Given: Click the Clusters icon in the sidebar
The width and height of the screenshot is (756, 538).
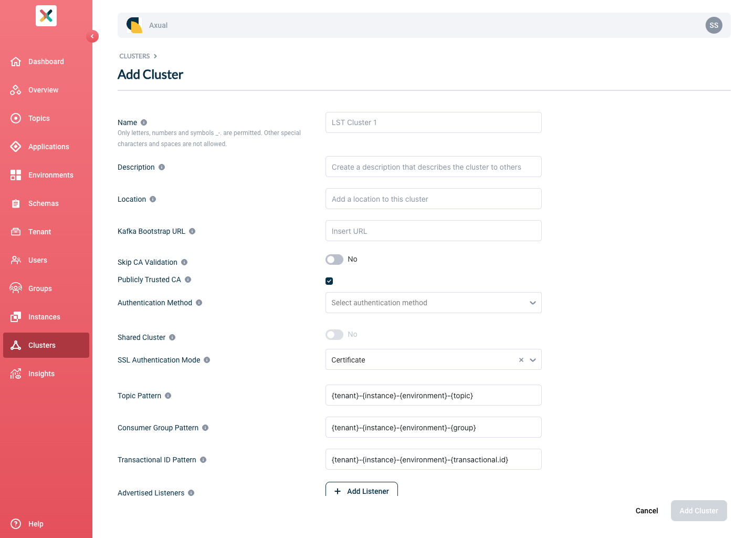Looking at the screenshot, I should (16, 345).
